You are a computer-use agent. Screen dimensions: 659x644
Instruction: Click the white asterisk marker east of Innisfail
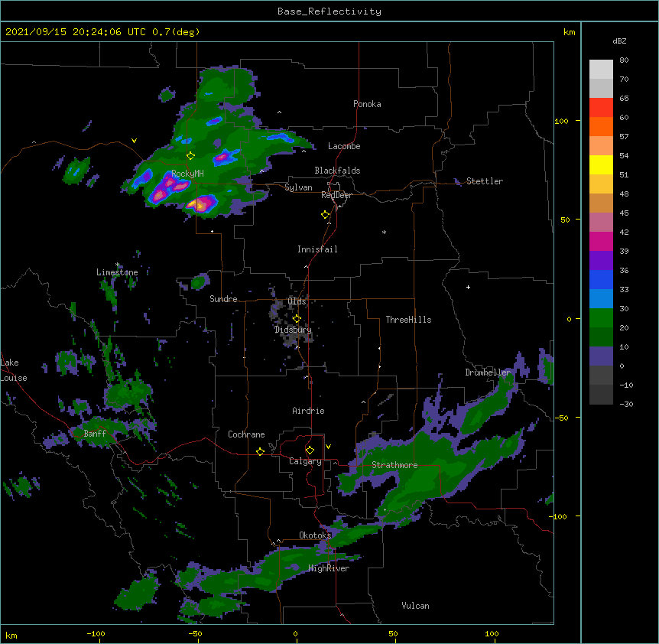(x=384, y=232)
